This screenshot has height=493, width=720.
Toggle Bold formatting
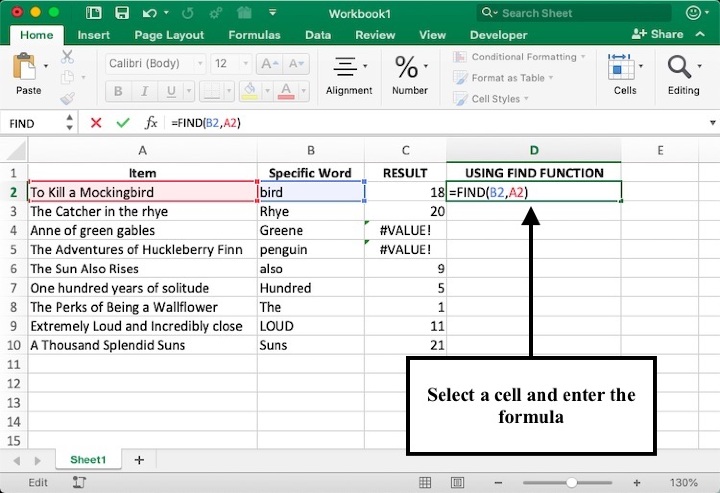[x=118, y=91]
